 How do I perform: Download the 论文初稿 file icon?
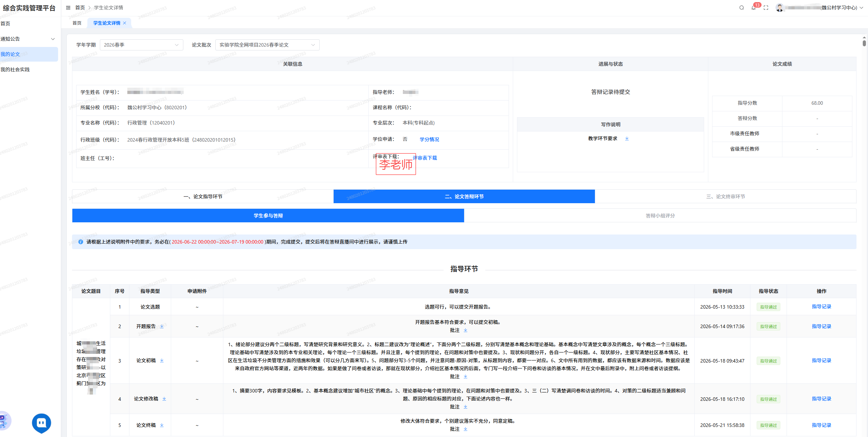tap(162, 360)
